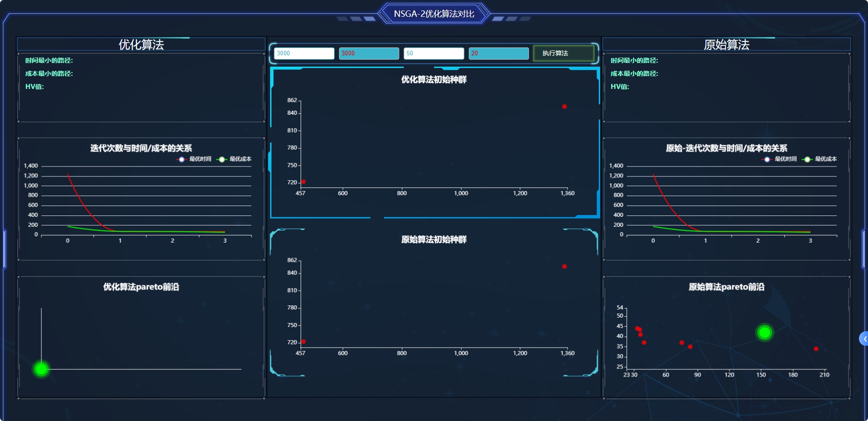Click the 优化算法初始种群 chart title
The width and height of the screenshot is (868, 421).
[434, 80]
